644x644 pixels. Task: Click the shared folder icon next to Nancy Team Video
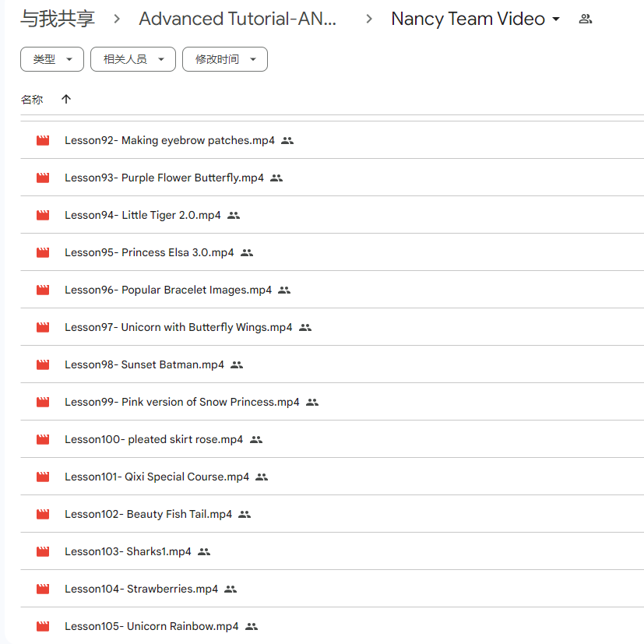click(x=586, y=19)
